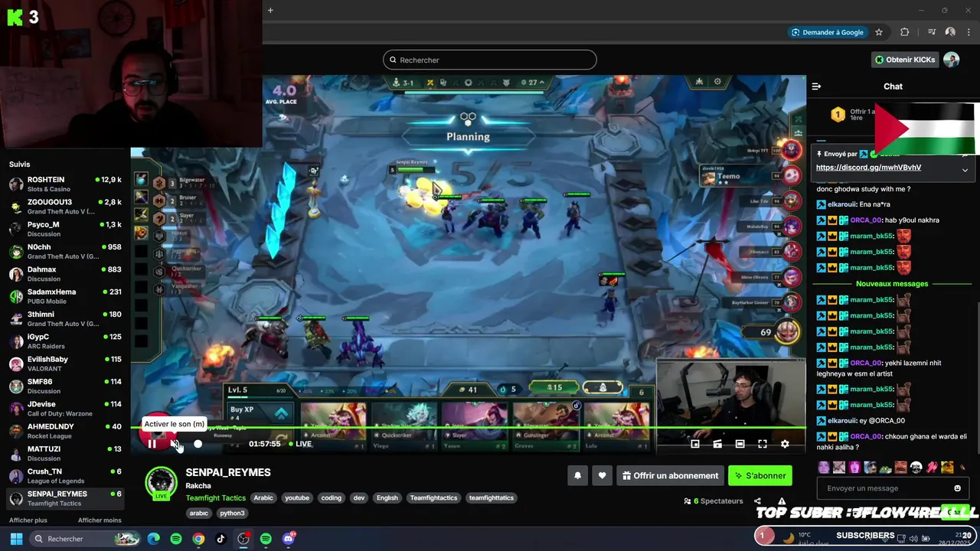
Task: Bookmark page with Chrome star icon
Action: pyautogui.click(x=879, y=32)
